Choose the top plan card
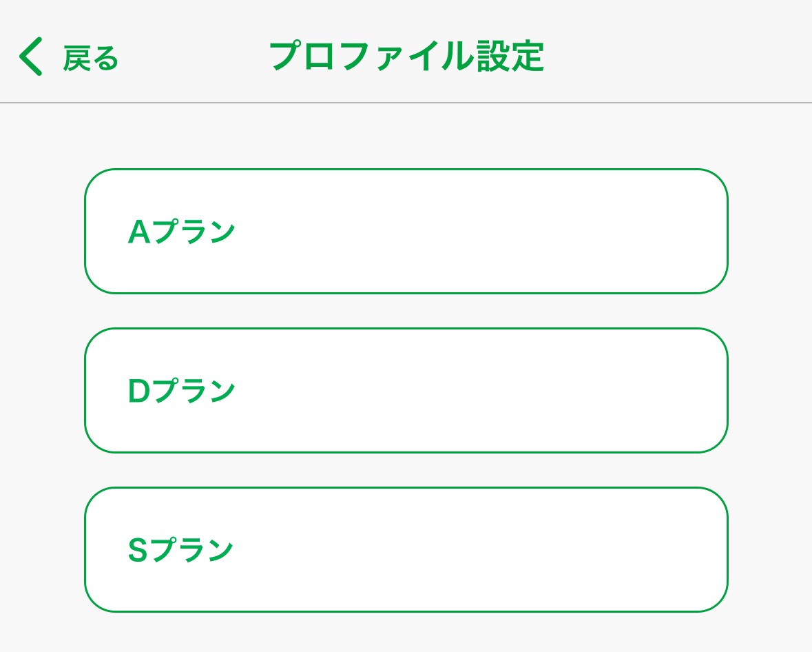 (406, 232)
